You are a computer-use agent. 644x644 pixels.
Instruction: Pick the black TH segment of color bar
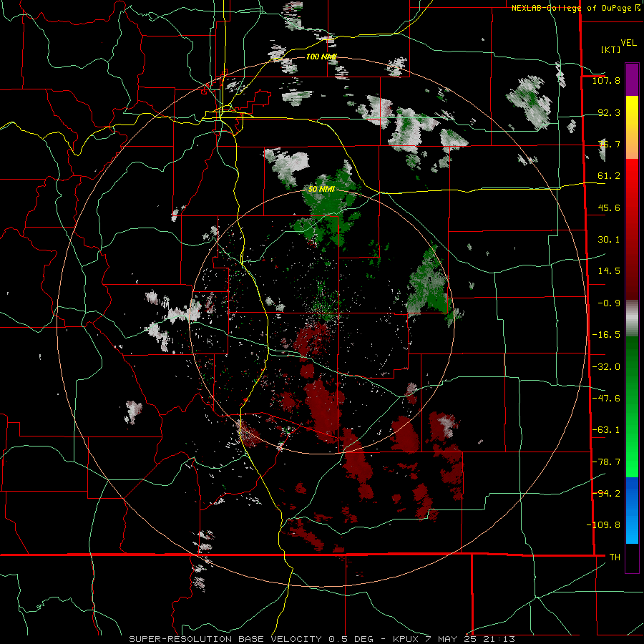tap(632, 557)
